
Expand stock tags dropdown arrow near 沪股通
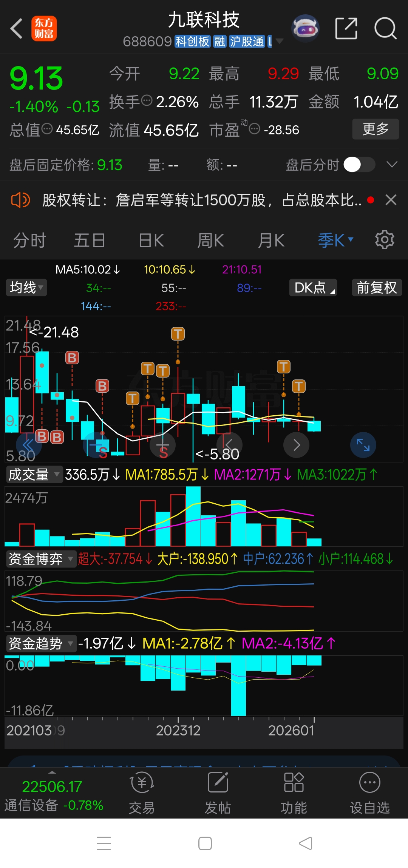(279, 41)
